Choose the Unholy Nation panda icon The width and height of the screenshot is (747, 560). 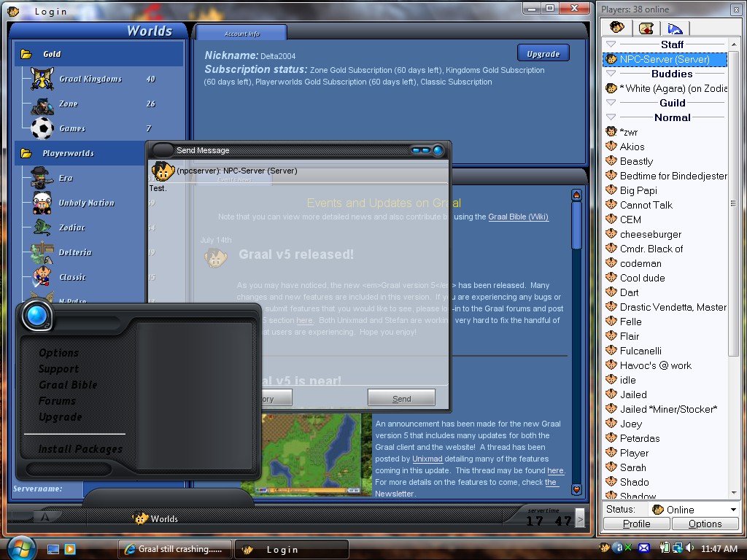[x=42, y=203]
